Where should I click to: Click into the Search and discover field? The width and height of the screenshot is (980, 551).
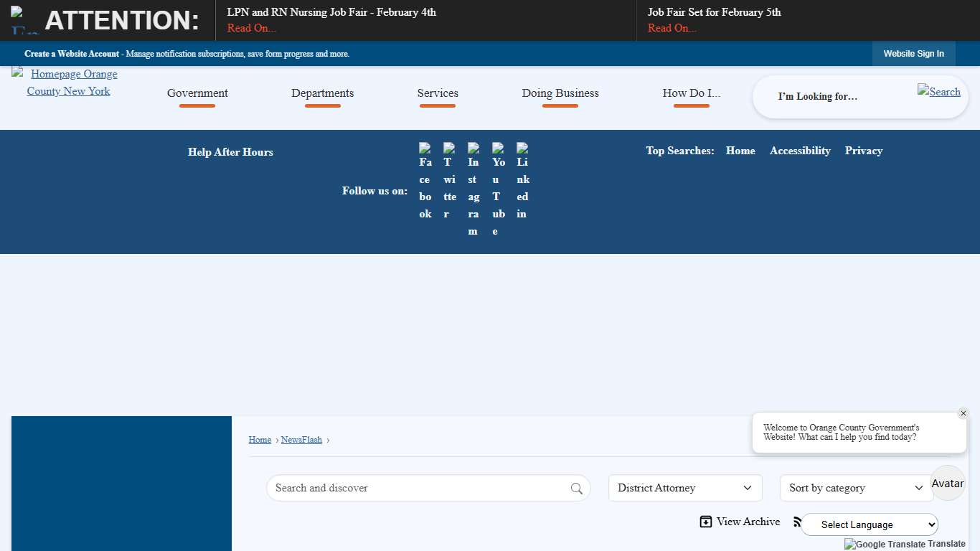[x=416, y=488]
